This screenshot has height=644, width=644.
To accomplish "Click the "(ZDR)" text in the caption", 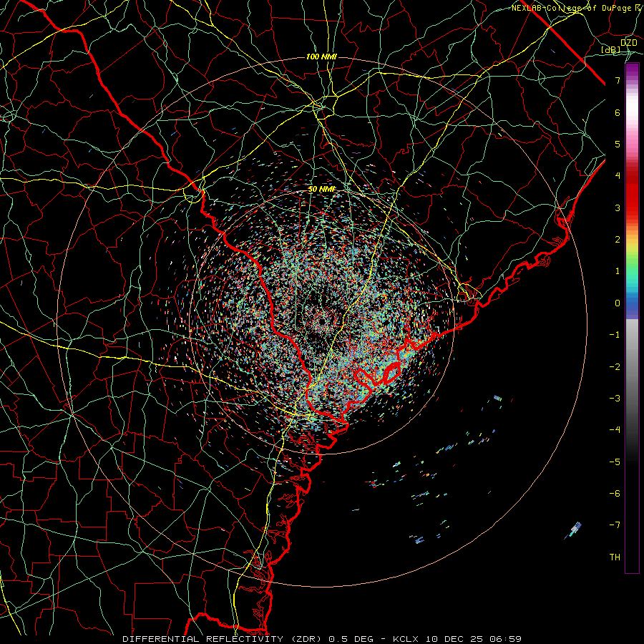I will (x=306, y=639).
